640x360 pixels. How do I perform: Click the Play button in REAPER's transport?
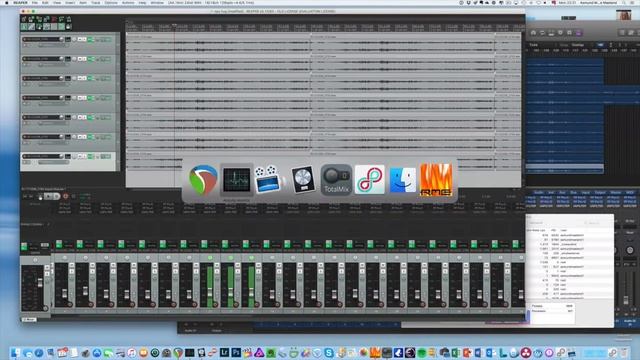click(48, 196)
